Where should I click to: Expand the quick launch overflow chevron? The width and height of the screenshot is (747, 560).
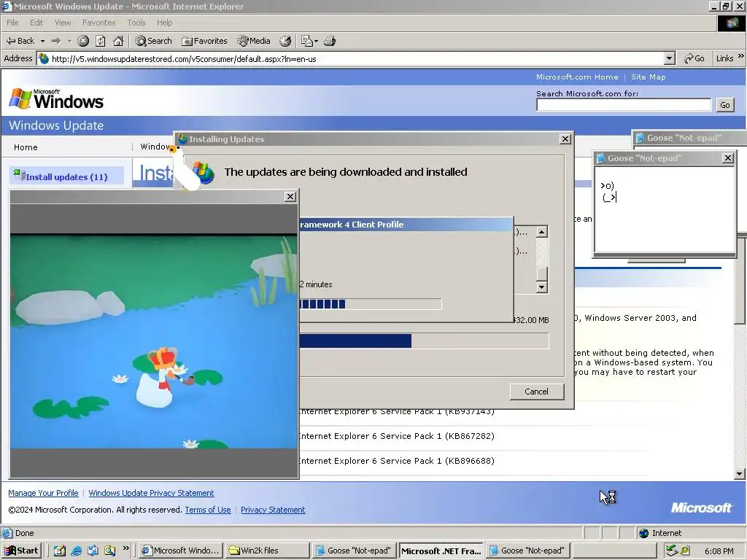[125, 548]
